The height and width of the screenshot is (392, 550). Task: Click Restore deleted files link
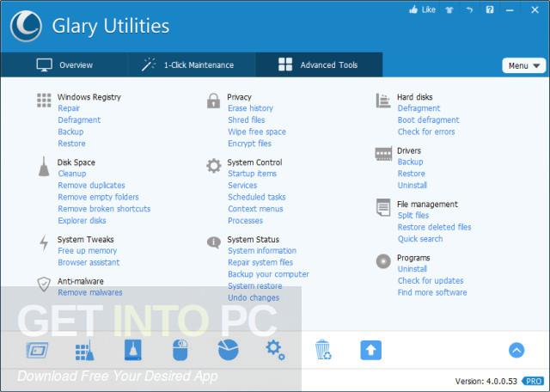point(434,228)
